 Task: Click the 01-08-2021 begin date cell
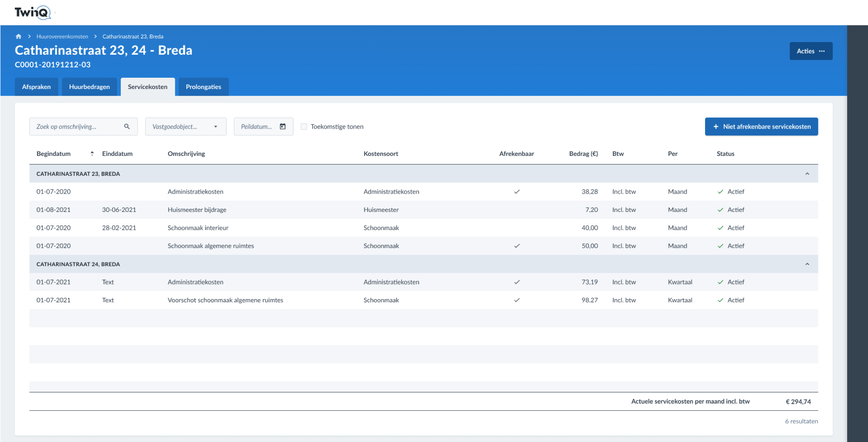[53, 210]
